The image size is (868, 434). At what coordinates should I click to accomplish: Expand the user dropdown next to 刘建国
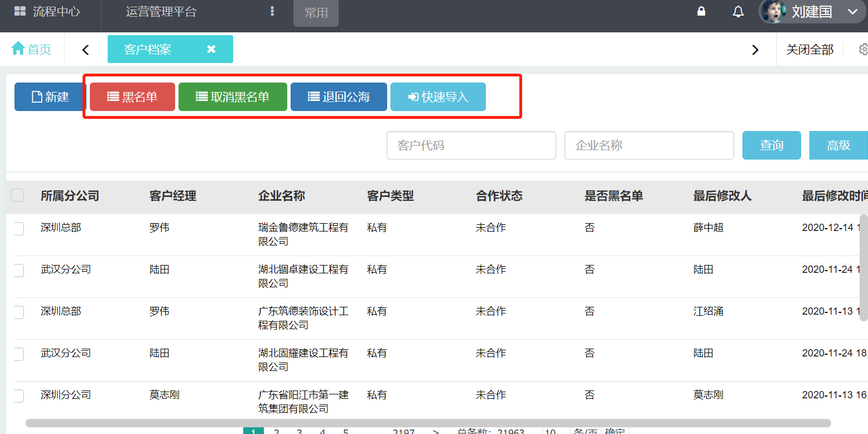click(x=852, y=12)
